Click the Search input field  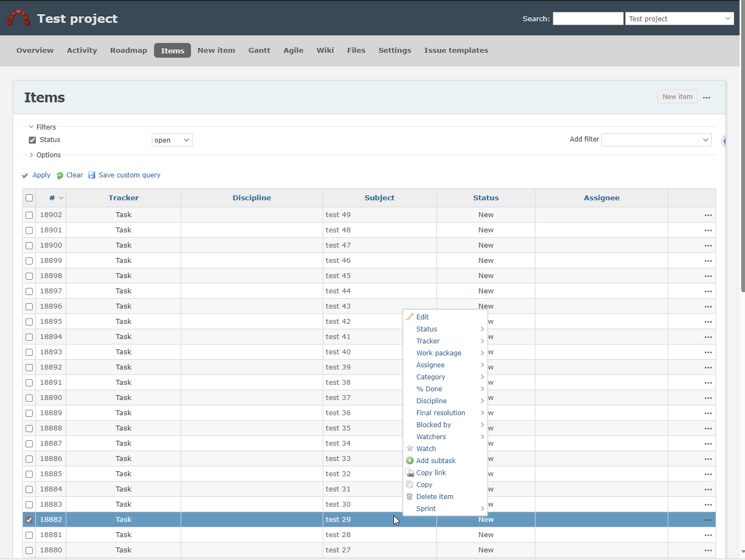(x=588, y=19)
